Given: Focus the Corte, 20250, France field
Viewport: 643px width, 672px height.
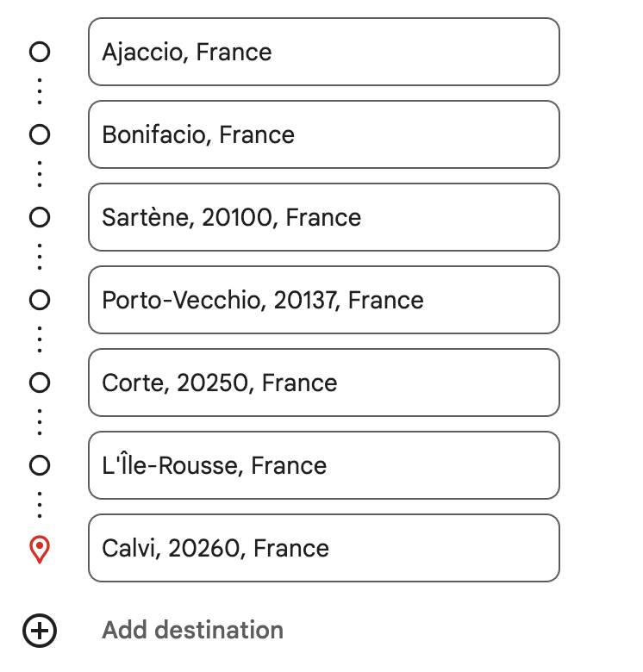Looking at the screenshot, I should 323,383.
